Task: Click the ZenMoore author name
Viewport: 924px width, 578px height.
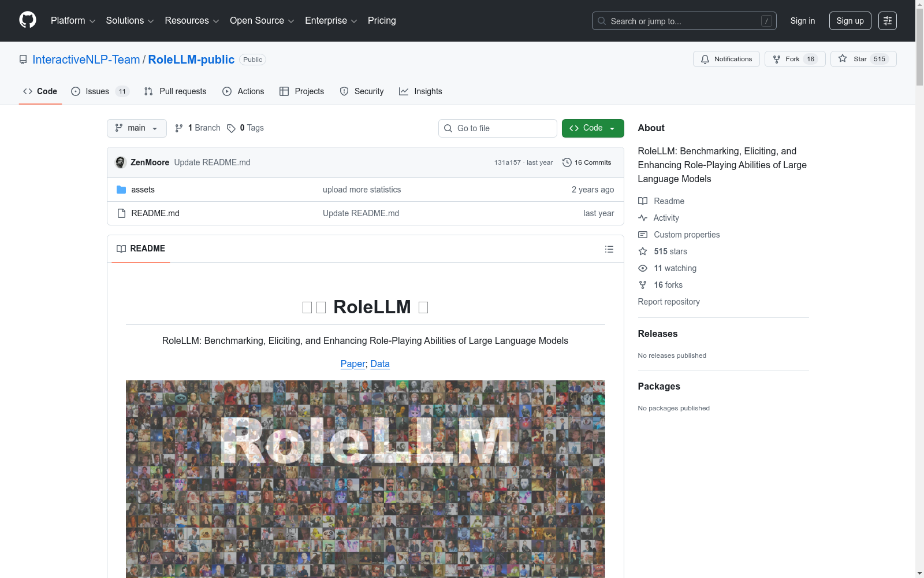Action: click(x=150, y=162)
